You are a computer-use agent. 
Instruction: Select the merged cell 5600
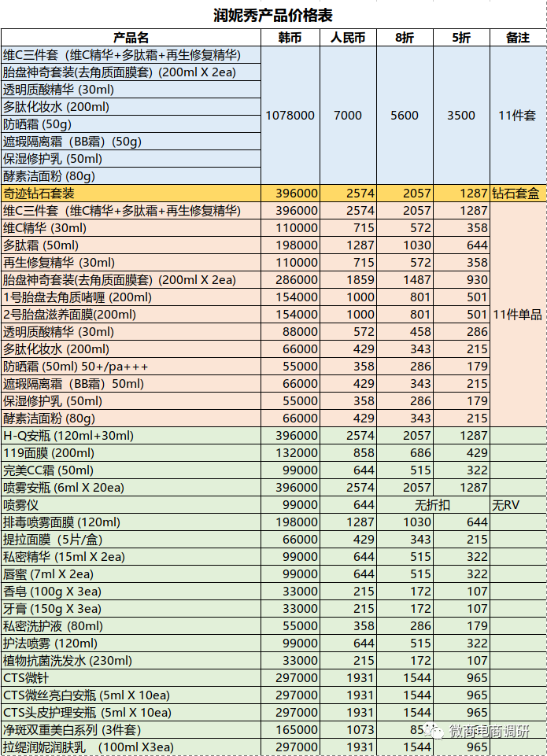[405, 115]
